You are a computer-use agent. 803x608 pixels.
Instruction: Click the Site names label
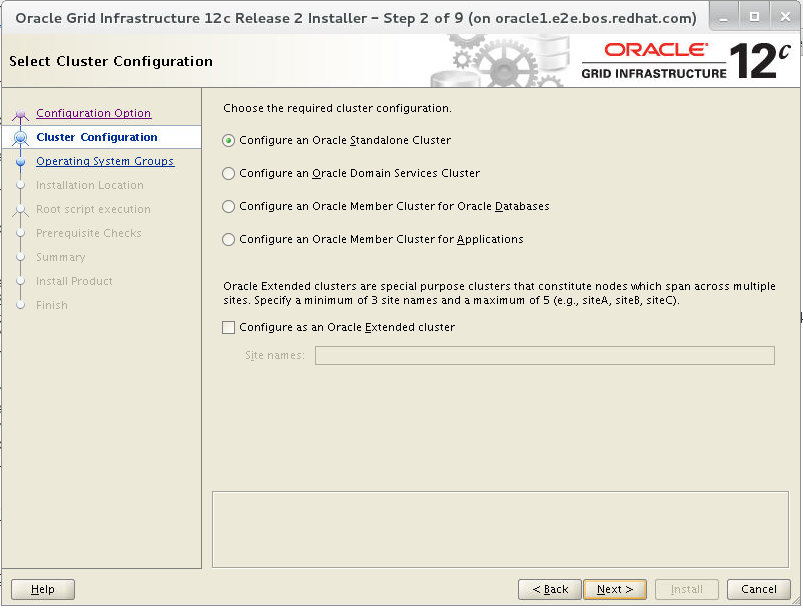coord(275,355)
